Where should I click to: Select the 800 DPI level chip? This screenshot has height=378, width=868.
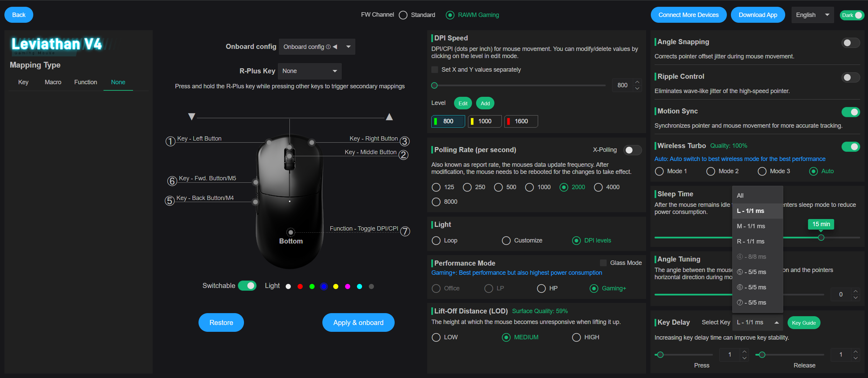pos(448,121)
